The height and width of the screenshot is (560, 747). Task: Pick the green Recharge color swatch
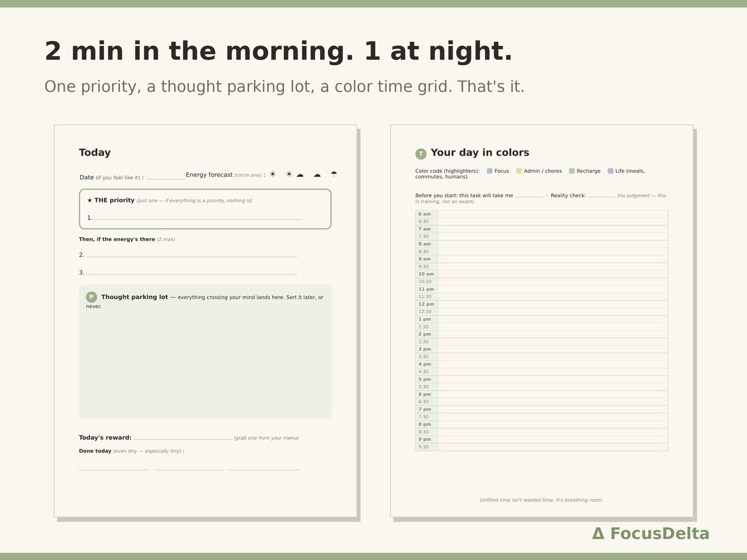point(571,171)
